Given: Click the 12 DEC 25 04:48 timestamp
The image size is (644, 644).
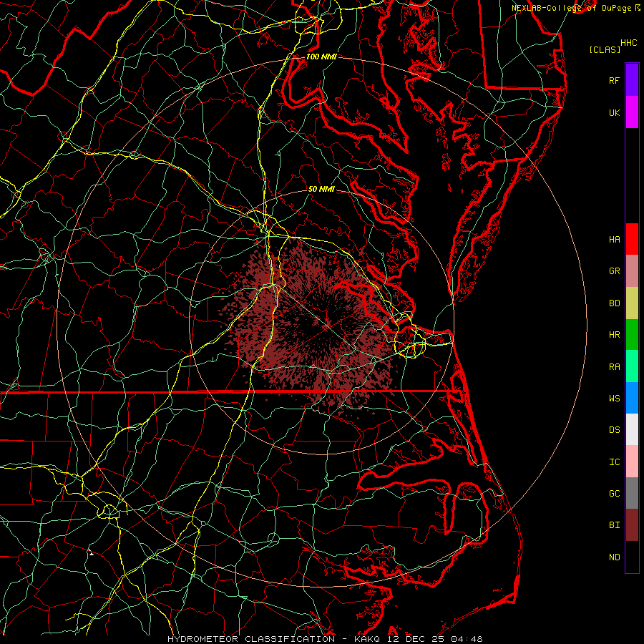Looking at the screenshot, I should (434, 639).
